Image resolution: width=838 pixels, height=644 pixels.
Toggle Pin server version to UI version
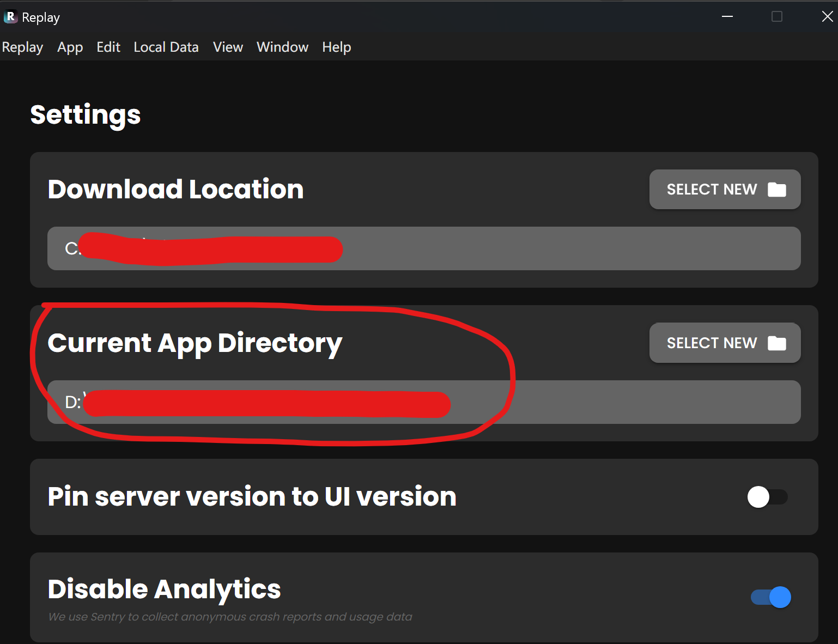coord(767,497)
